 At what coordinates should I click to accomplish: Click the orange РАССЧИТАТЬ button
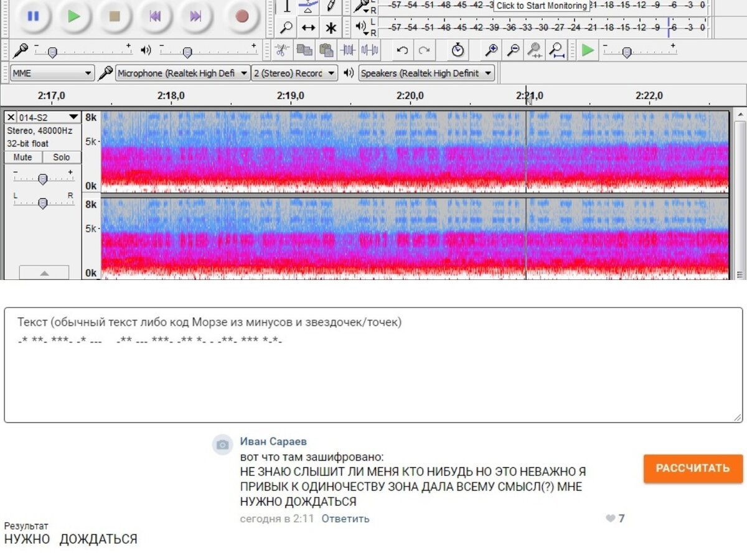coord(693,469)
